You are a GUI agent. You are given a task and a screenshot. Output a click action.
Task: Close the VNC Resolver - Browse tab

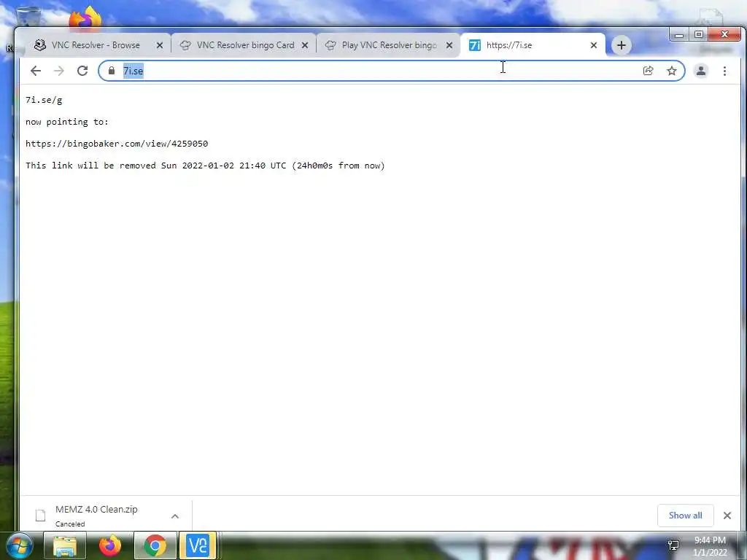click(160, 45)
